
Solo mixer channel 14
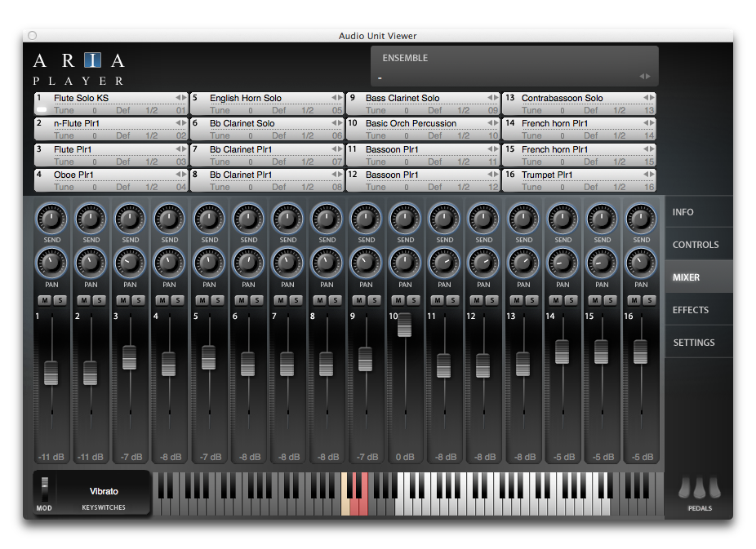tap(571, 300)
